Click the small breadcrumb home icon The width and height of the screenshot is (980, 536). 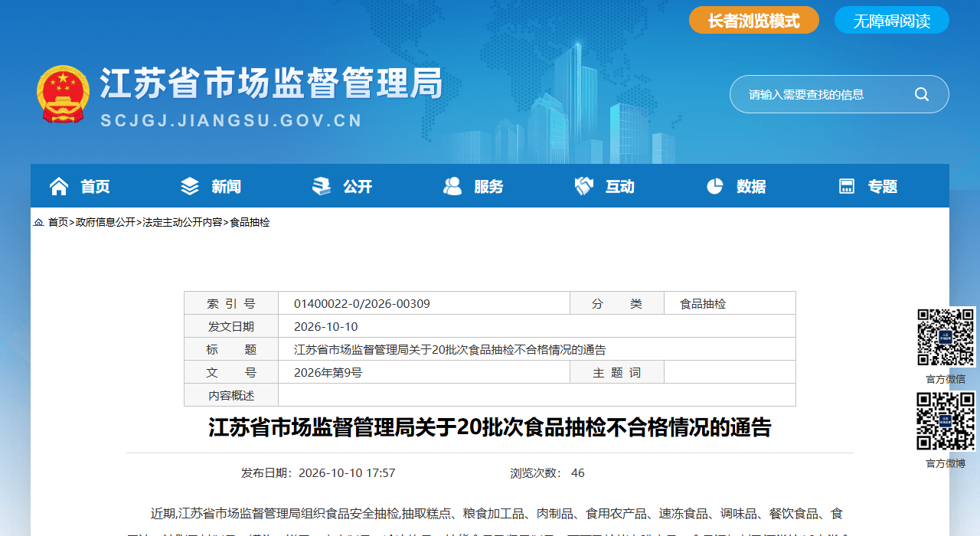(x=38, y=222)
